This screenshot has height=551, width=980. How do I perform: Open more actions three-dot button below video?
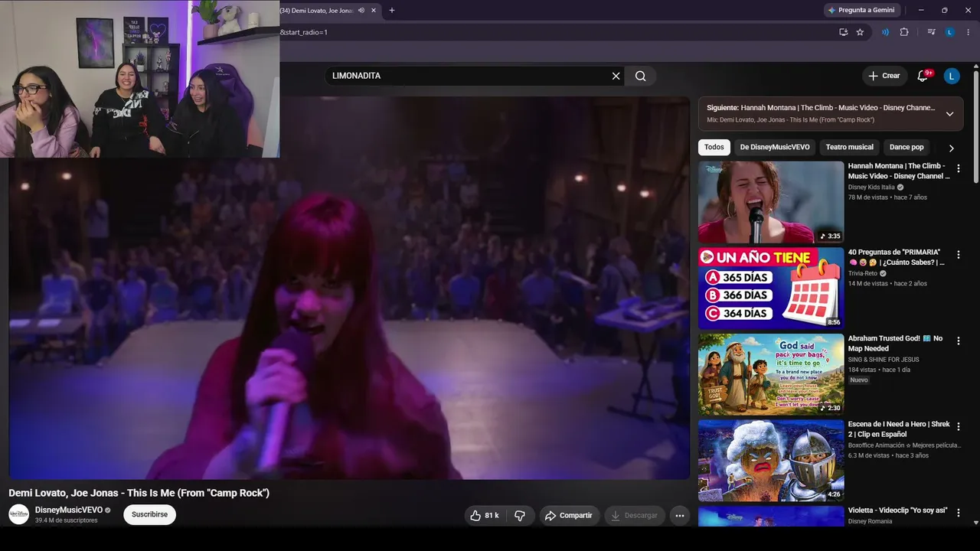click(679, 516)
